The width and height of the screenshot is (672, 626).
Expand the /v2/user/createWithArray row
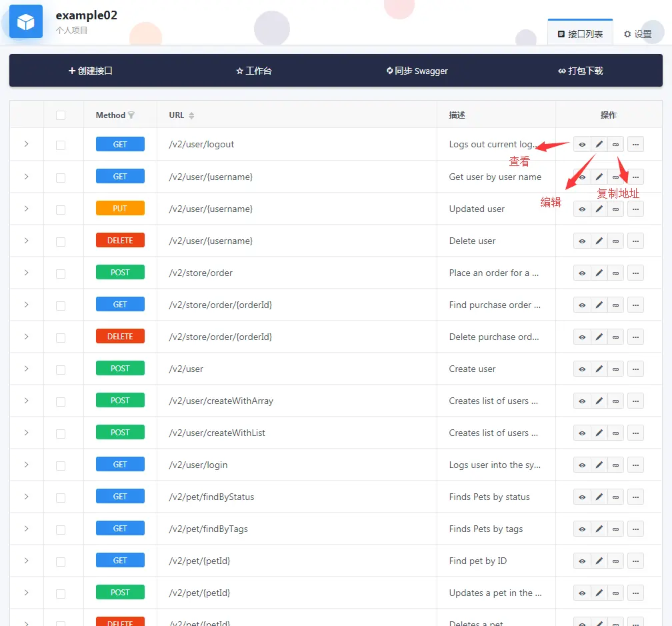point(26,401)
